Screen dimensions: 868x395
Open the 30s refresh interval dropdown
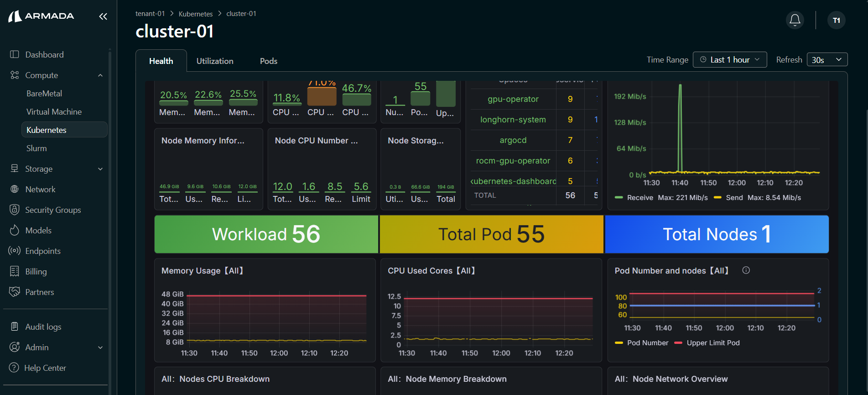click(827, 60)
